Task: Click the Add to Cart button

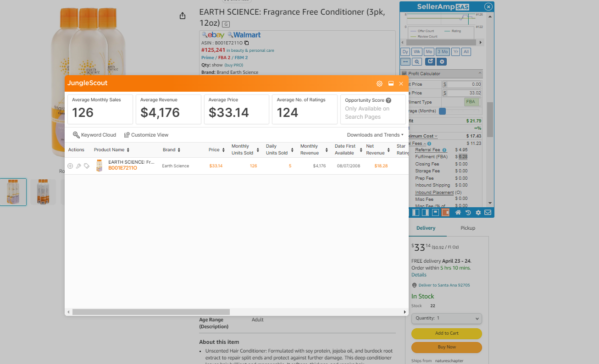Action: coord(447,333)
